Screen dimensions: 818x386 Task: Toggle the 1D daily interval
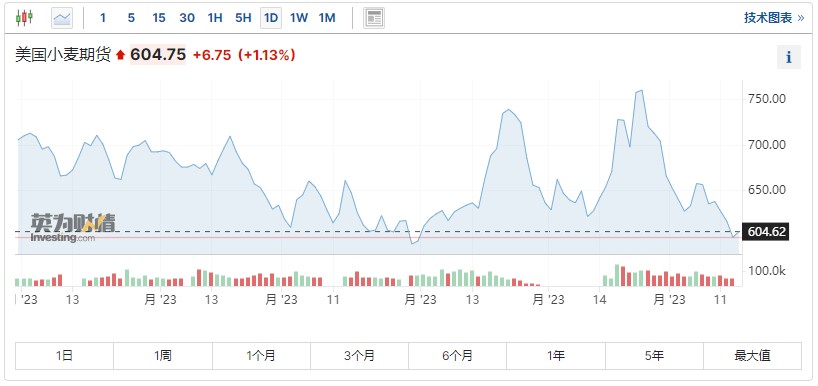[x=271, y=18]
